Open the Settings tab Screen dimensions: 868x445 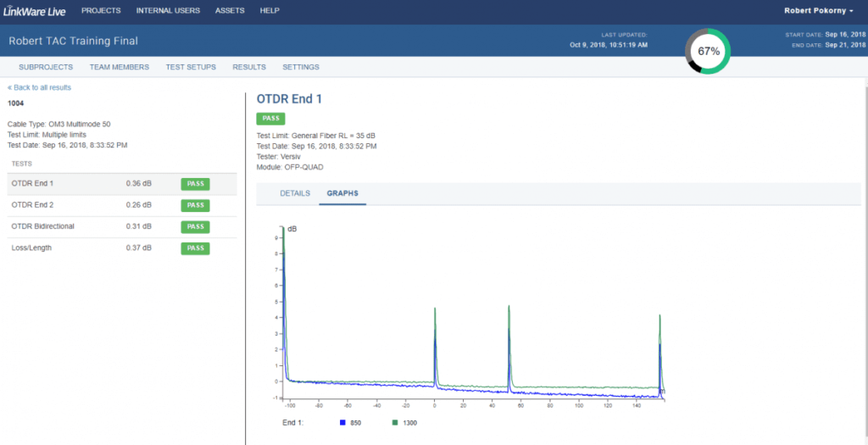301,67
